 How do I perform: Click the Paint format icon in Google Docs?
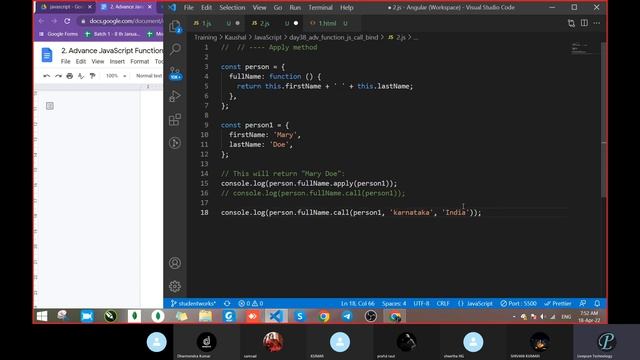coord(93,76)
